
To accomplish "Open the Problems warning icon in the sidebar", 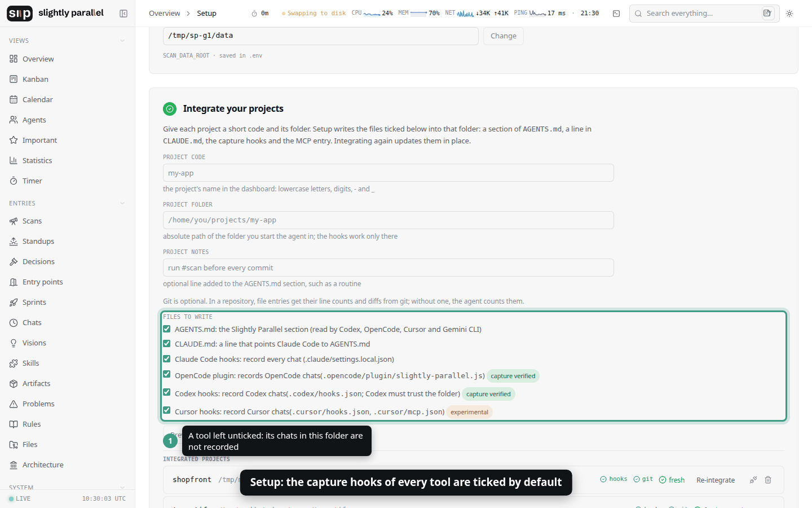I will click(14, 404).
